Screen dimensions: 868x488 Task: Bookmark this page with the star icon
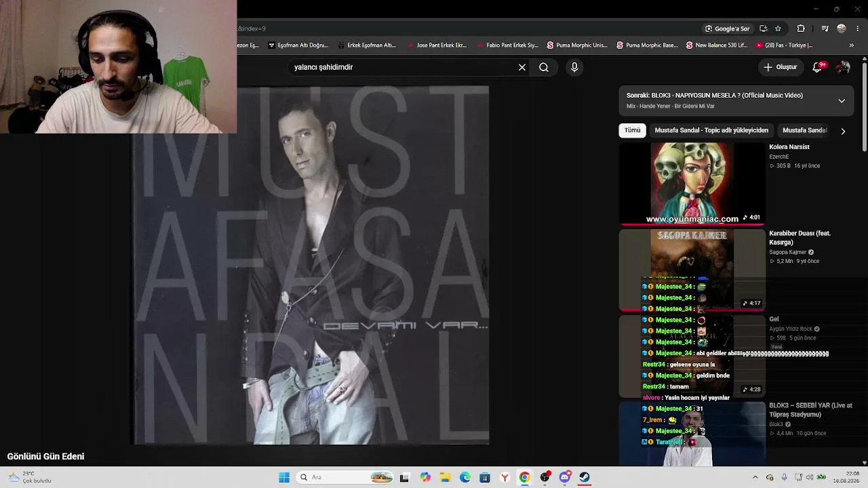778,28
